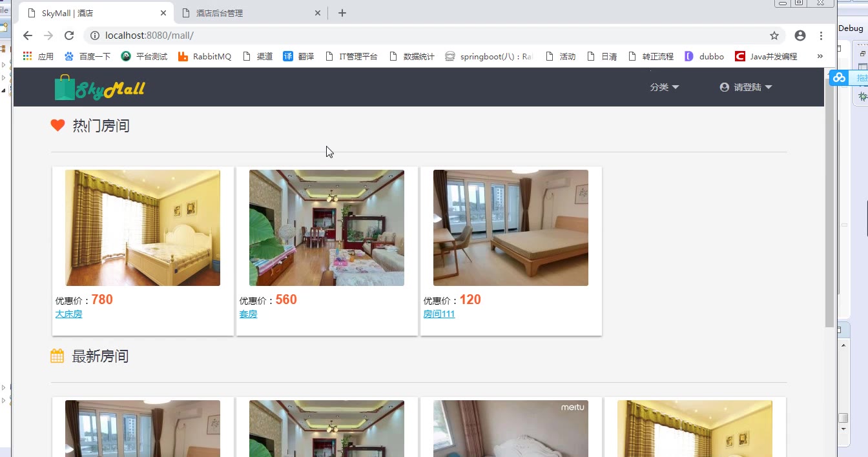Click the meitu-marked room image in 最新房间
Image resolution: width=868 pixels, height=457 pixels.
click(511, 429)
